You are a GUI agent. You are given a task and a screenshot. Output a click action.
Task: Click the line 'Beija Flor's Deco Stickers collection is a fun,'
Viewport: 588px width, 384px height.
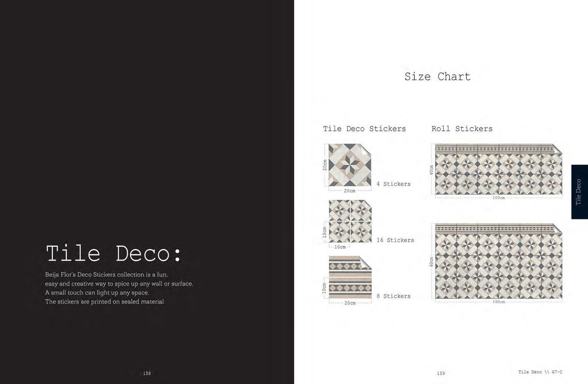tap(107, 274)
